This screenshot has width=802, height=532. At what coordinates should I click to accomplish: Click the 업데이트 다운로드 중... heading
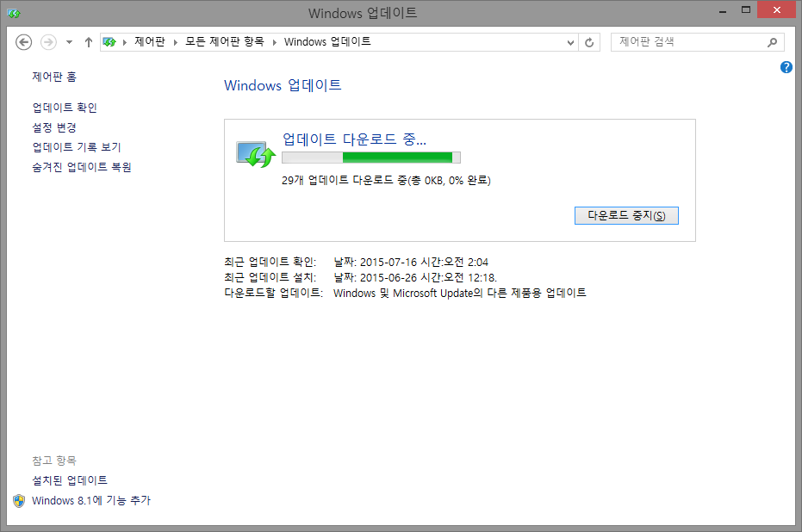tap(354, 139)
